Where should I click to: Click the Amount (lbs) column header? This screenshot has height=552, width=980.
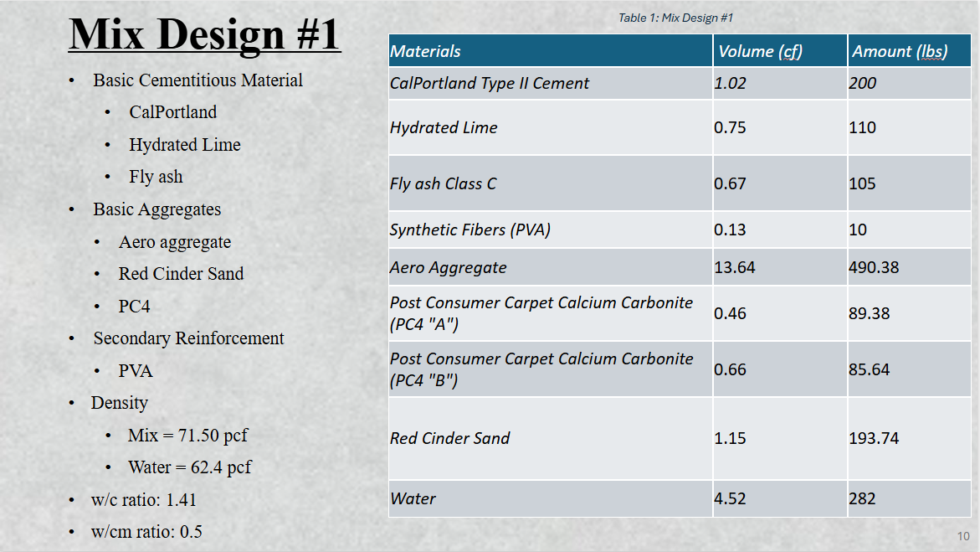pyautogui.click(x=900, y=51)
